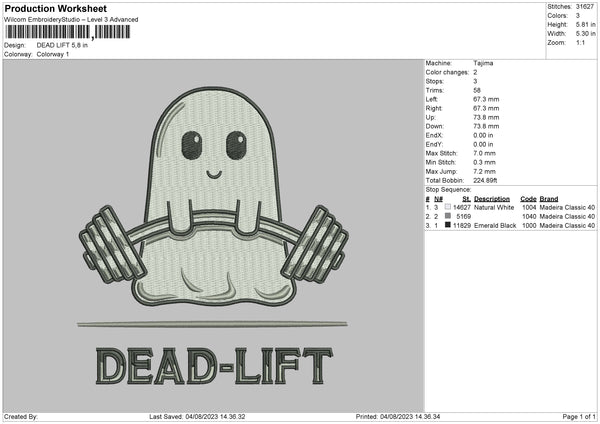Click the left barbell weight plates

pos(112,242)
